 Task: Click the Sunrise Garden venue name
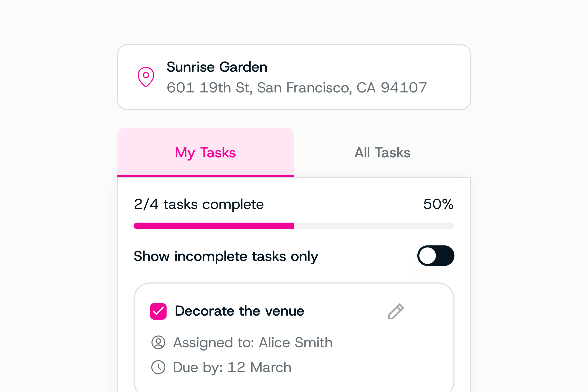[217, 67]
